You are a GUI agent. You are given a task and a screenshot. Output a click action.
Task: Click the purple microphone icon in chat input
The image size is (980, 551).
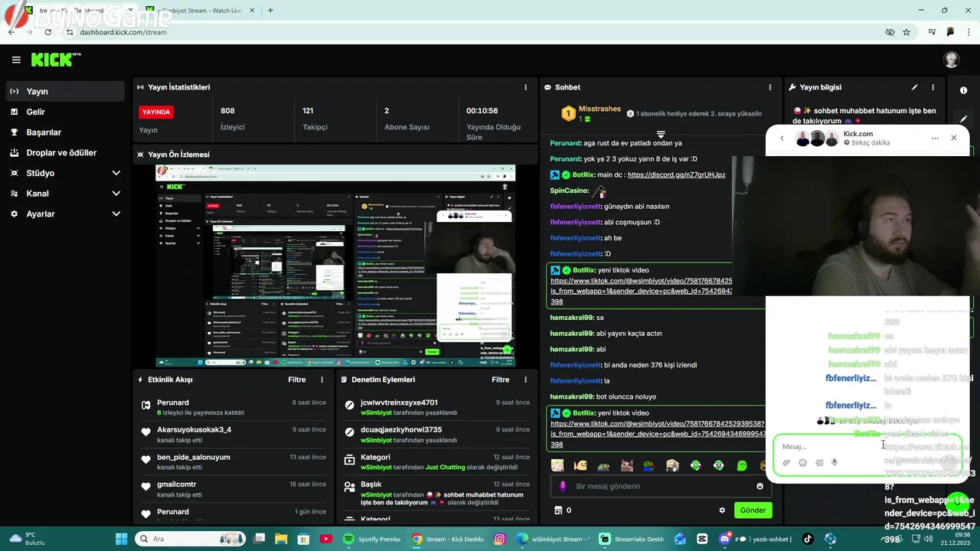pos(563,486)
